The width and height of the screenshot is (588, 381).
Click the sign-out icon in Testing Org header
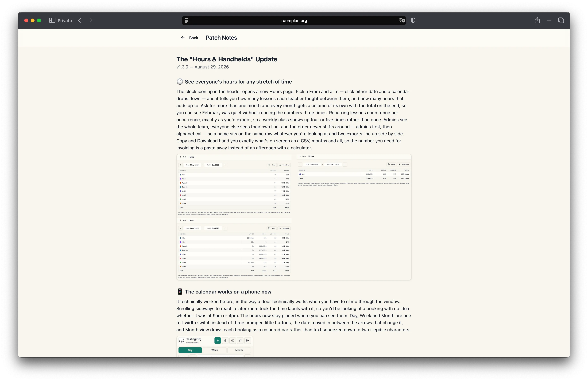[x=248, y=340]
